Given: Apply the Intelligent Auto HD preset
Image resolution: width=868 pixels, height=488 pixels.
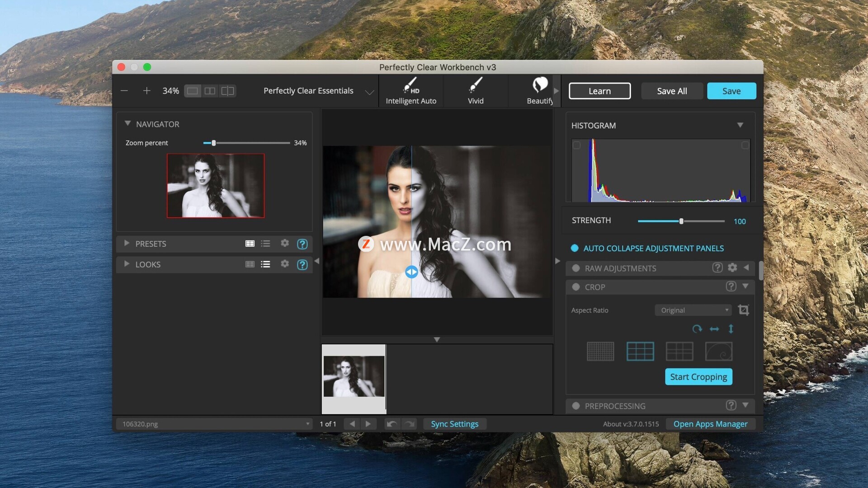Looking at the screenshot, I should click(x=411, y=91).
